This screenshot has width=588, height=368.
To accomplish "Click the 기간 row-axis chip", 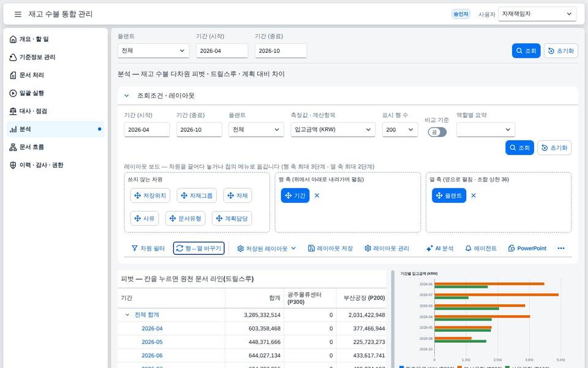I will point(295,196).
